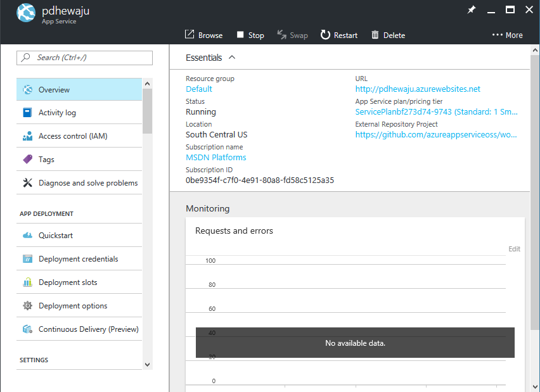
Task: Open the ServicePlanbf273d74-9743 pricing tier link
Action: 436,112
